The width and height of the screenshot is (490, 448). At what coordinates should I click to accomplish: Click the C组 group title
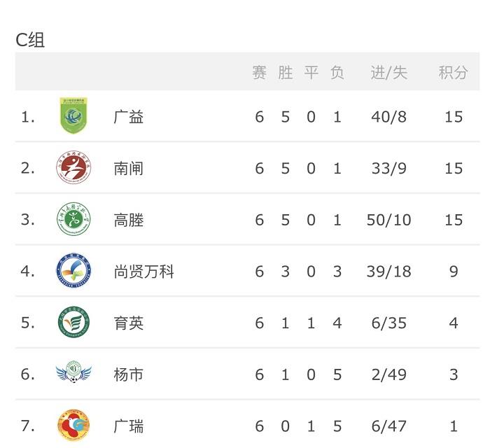tap(30, 40)
